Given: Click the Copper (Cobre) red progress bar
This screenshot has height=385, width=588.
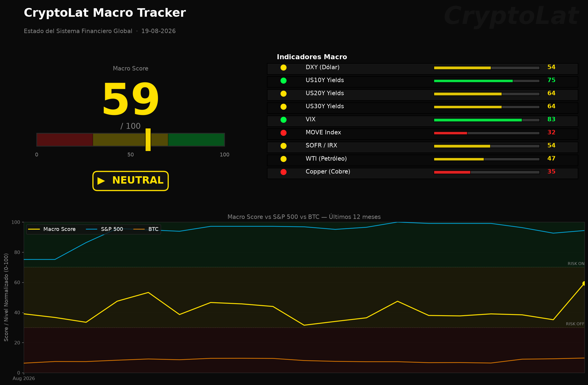Looking at the screenshot, I should click(x=487, y=172).
